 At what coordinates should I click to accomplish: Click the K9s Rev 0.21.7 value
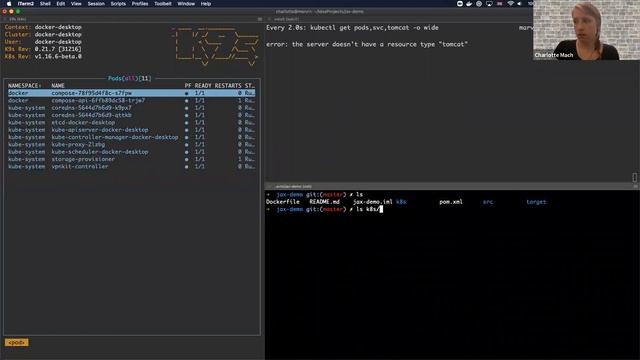pos(58,49)
